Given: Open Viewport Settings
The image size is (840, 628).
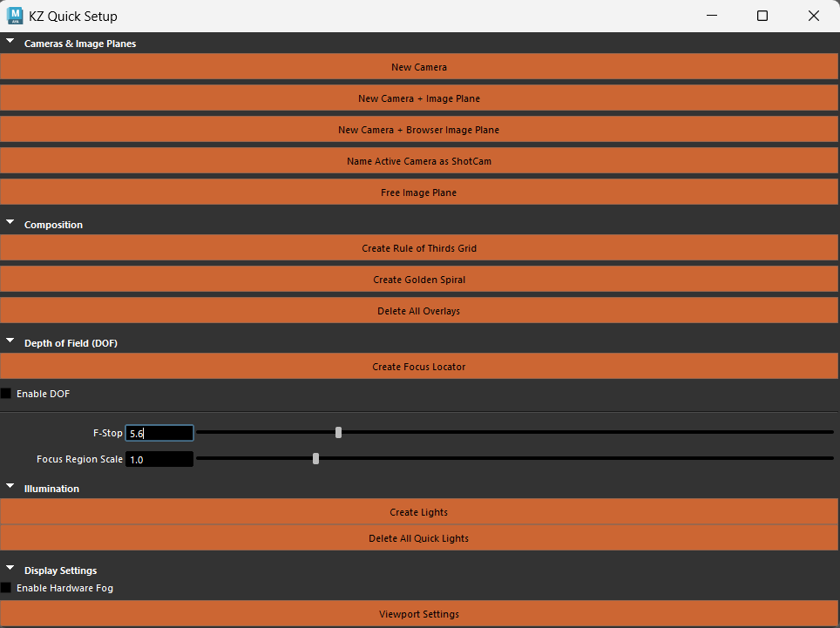Looking at the screenshot, I should (x=419, y=613).
